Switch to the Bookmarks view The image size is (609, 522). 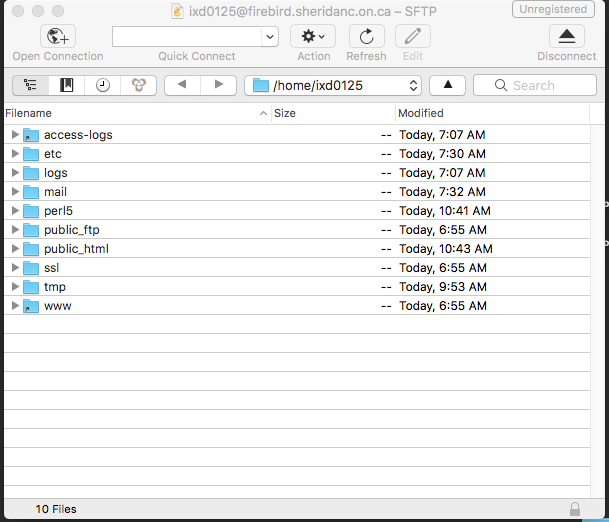[x=66, y=85]
